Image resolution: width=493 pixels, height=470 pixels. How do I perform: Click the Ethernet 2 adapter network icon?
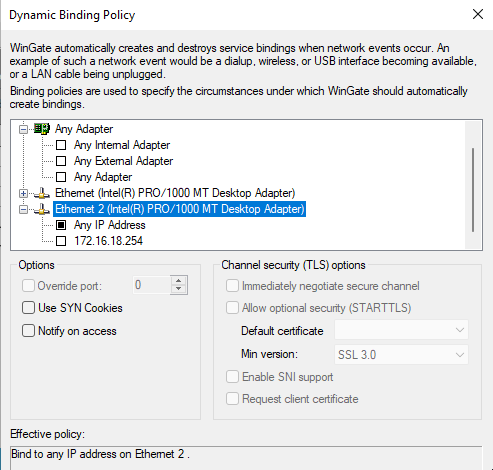pos(42,209)
